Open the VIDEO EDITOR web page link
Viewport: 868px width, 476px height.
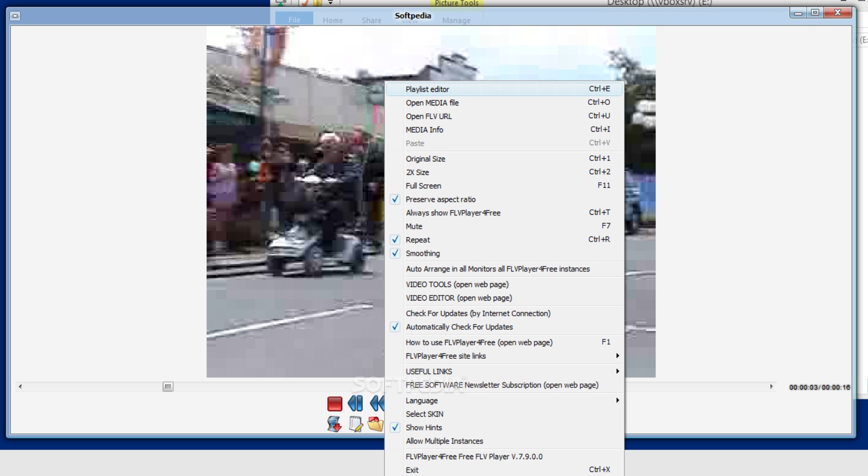coord(458,298)
